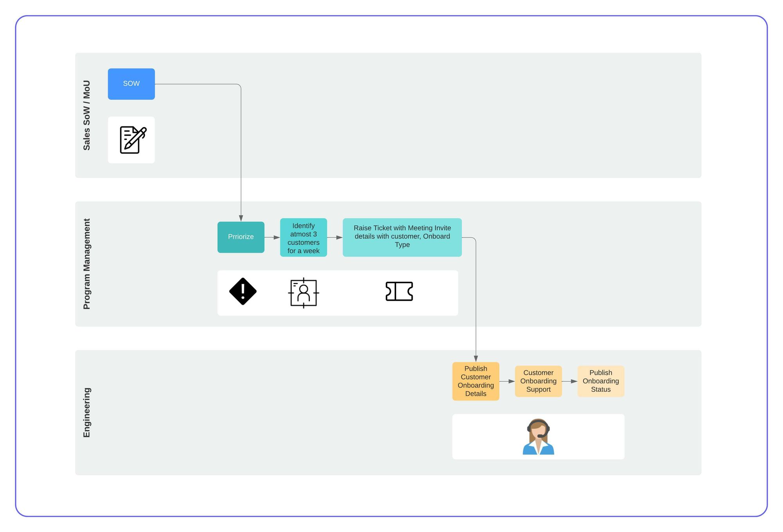Click arrow between Onboarding Details and Support

pos(507,381)
